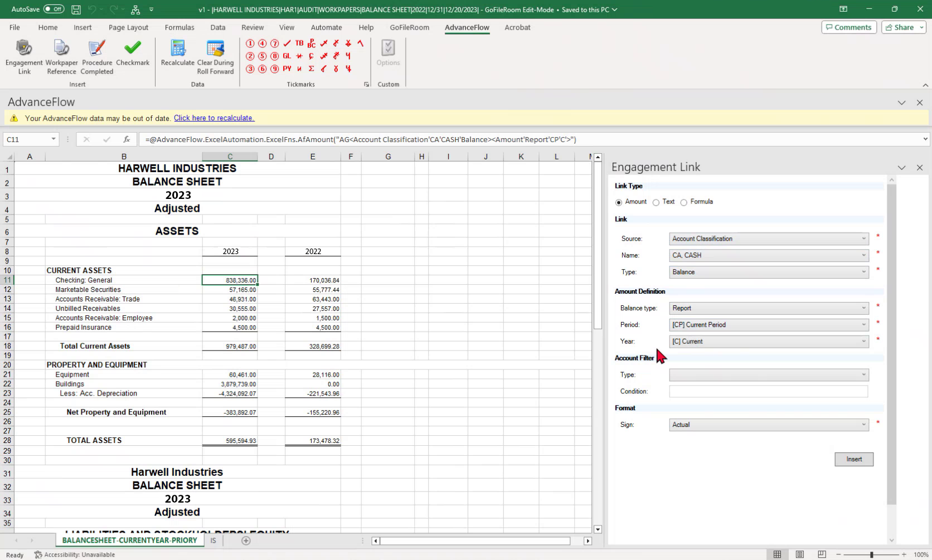Click the 'Click here to recalculate' link

[214, 118]
